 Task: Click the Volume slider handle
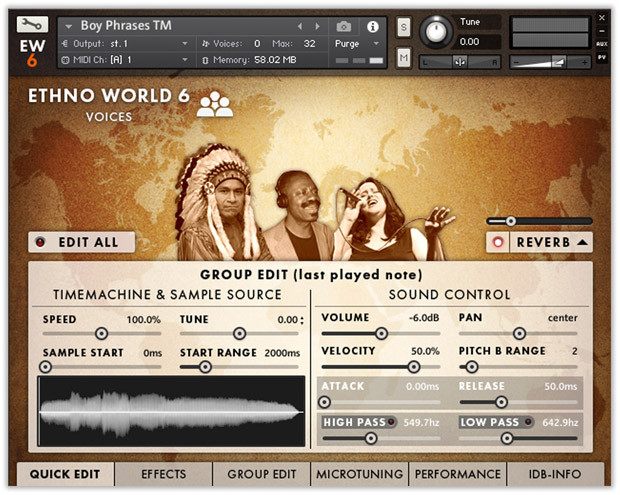click(x=381, y=334)
